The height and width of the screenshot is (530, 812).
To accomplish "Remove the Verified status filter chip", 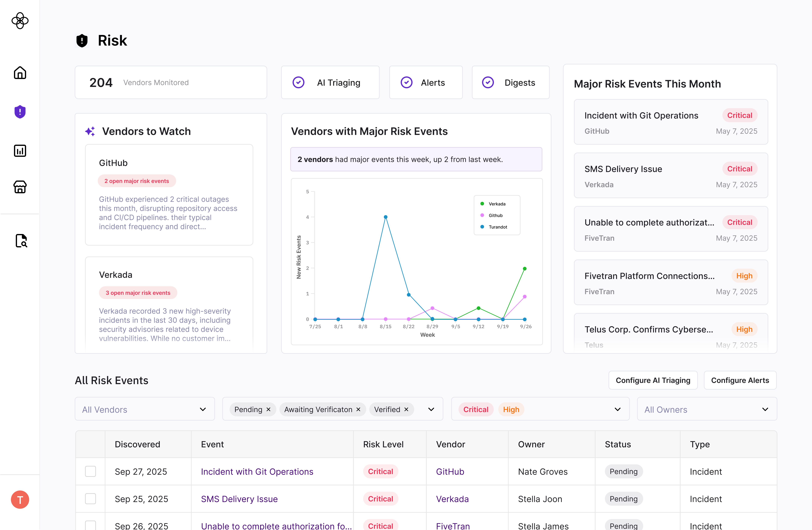I will (406, 410).
